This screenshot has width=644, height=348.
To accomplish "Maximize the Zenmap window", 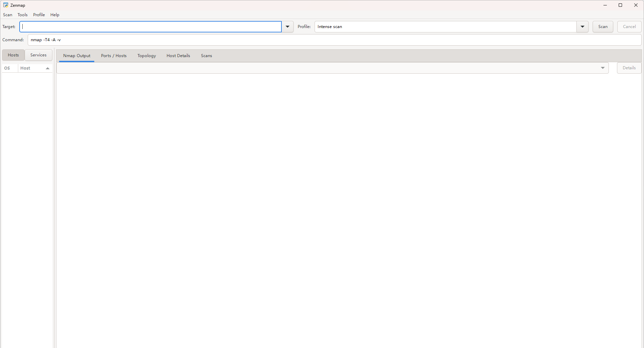I will point(620,5).
